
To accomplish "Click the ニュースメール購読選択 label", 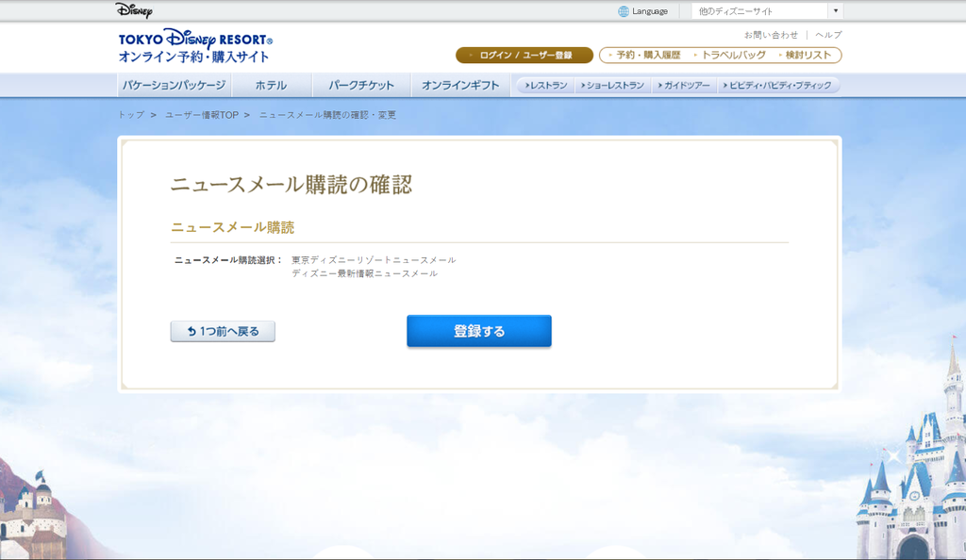I will (x=228, y=260).
